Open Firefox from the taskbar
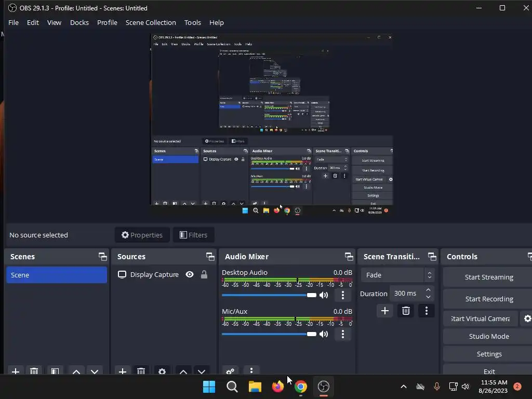 coord(278,387)
